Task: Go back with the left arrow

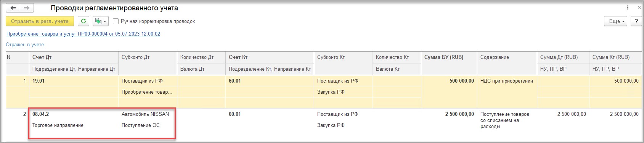Action: [x=13, y=8]
